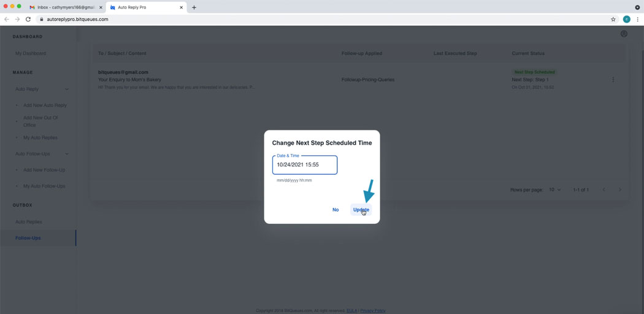Select Follow-Ups in Outbox
644x314 pixels.
coord(28,238)
